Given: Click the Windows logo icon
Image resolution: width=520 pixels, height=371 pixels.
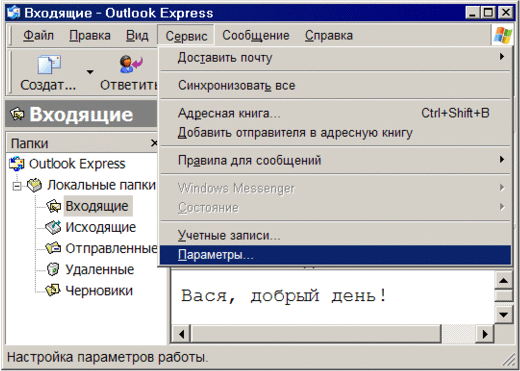Looking at the screenshot, I should click(503, 35).
